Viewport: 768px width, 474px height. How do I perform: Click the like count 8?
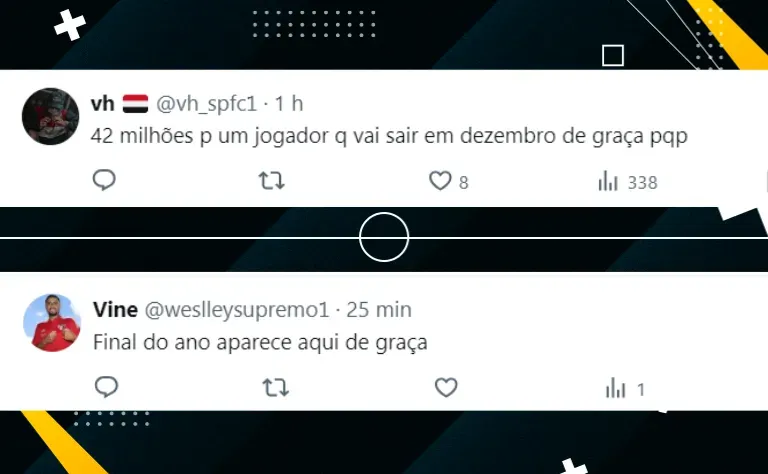(463, 183)
